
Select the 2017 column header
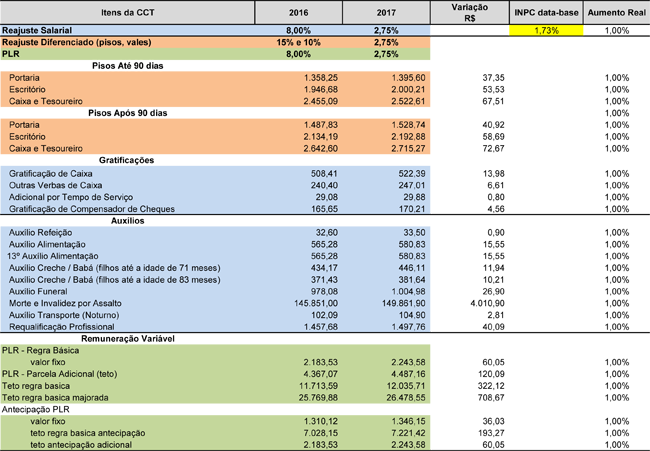point(384,11)
